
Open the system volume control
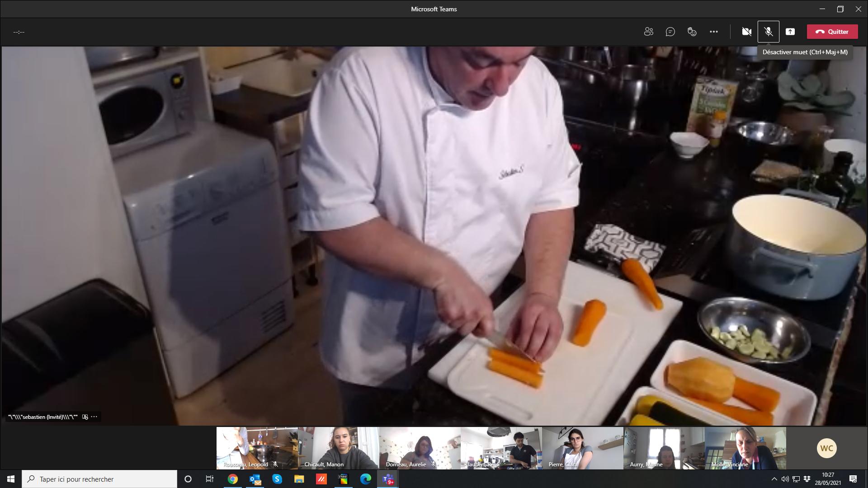pos(785,479)
